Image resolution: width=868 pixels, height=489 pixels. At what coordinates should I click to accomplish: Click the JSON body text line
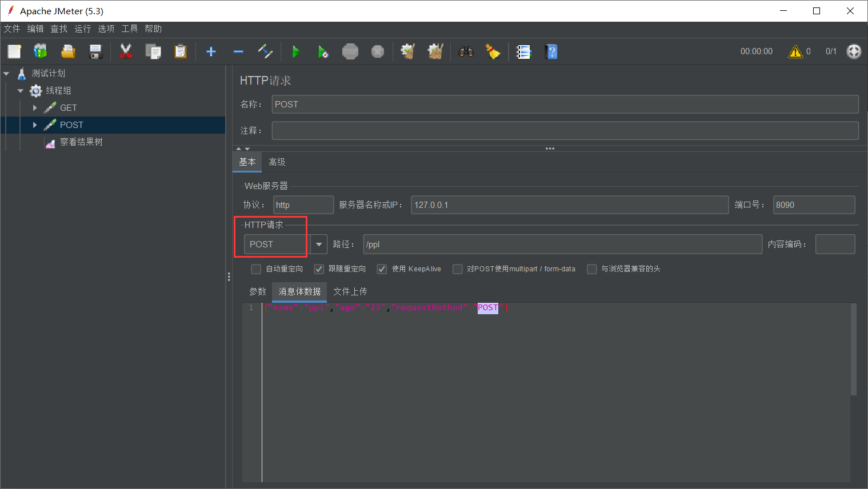click(x=386, y=308)
